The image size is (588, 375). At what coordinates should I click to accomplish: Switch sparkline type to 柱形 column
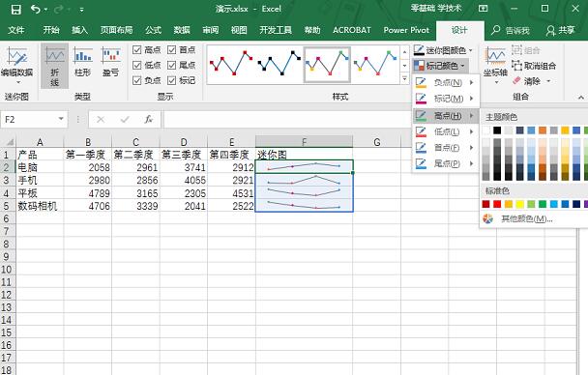pos(82,63)
